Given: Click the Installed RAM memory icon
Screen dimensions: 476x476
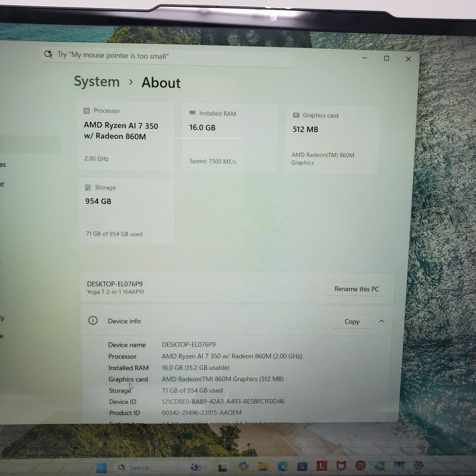Looking at the screenshot, I should click(x=192, y=113).
